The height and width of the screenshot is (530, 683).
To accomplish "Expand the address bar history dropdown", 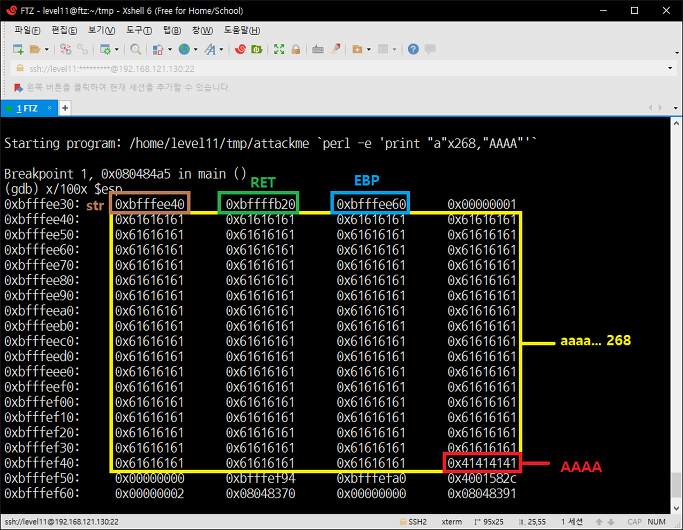I will click(x=670, y=68).
